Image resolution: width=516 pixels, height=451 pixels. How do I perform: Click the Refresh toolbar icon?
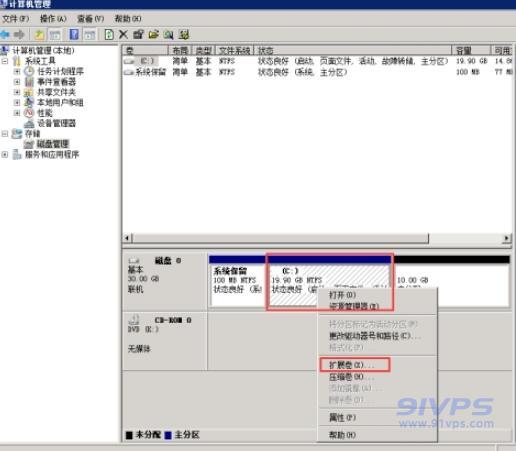click(x=109, y=34)
